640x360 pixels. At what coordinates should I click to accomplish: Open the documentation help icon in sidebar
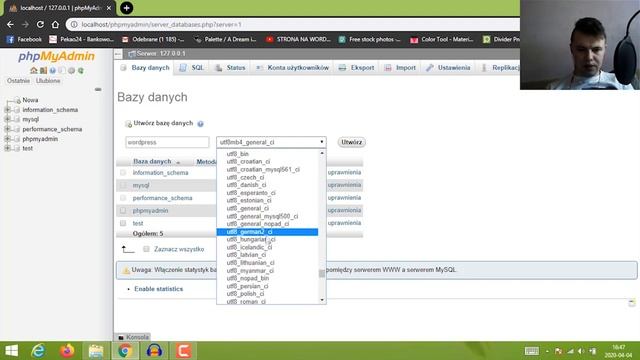[53, 71]
